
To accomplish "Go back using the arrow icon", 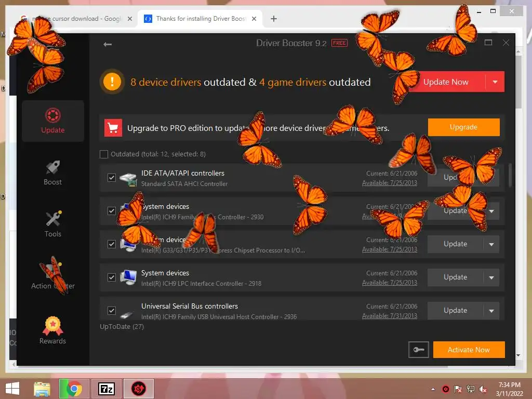I will click(x=108, y=44).
